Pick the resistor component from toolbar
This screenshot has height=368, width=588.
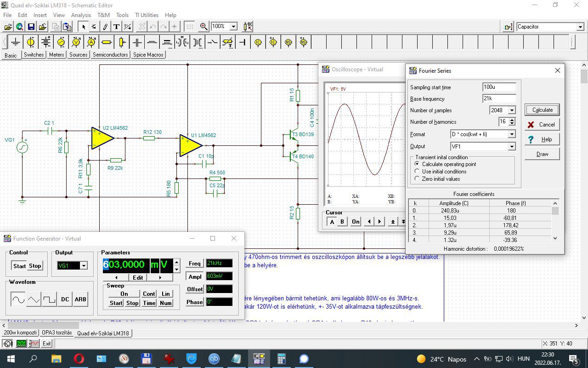107,42
